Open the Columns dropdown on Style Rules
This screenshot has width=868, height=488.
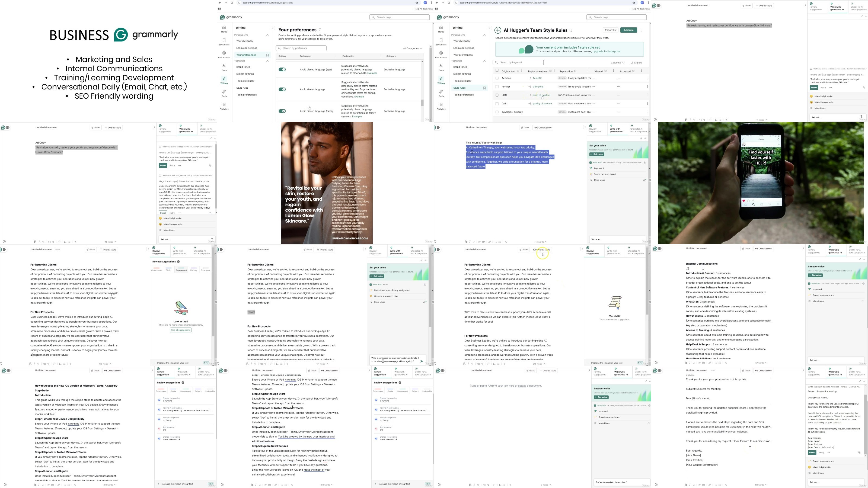[x=617, y=63]
